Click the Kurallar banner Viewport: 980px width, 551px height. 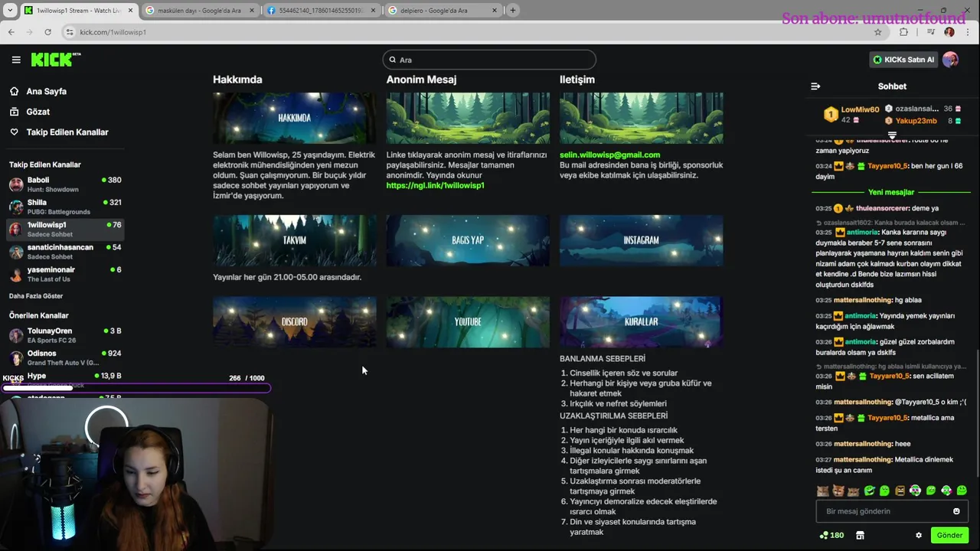[x=641, y=322]
